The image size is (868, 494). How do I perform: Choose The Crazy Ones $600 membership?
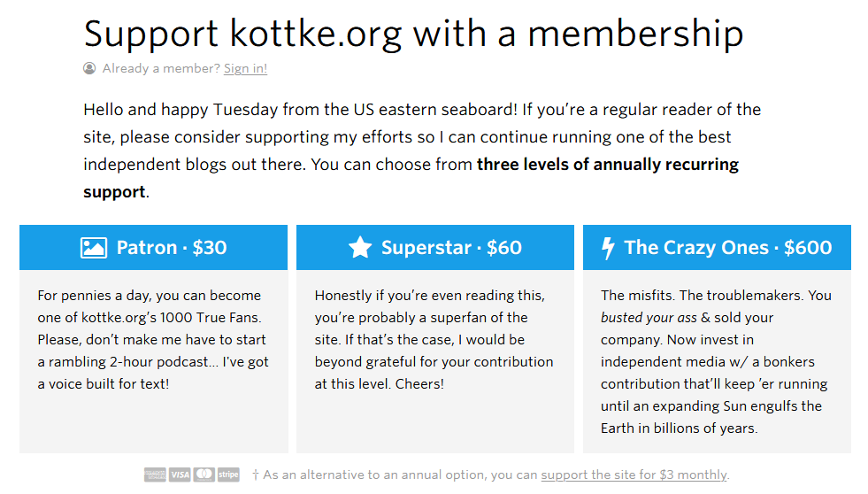717,248
